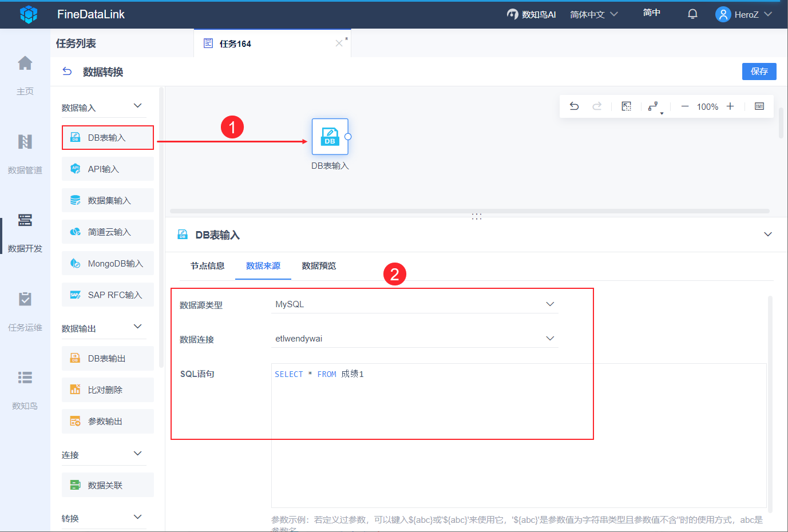
Task: Select 数据集输入 operator
Action: pyautogui.click(x=108, y=200)
